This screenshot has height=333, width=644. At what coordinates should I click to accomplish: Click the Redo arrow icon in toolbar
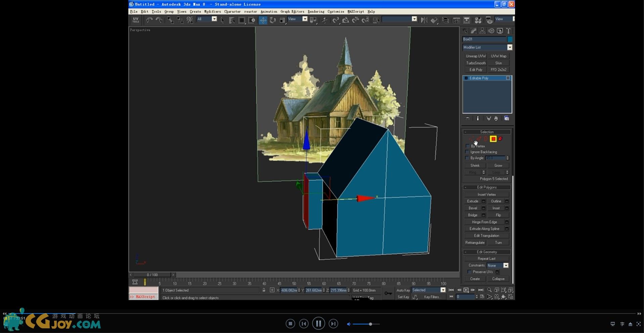click(159, 20)
